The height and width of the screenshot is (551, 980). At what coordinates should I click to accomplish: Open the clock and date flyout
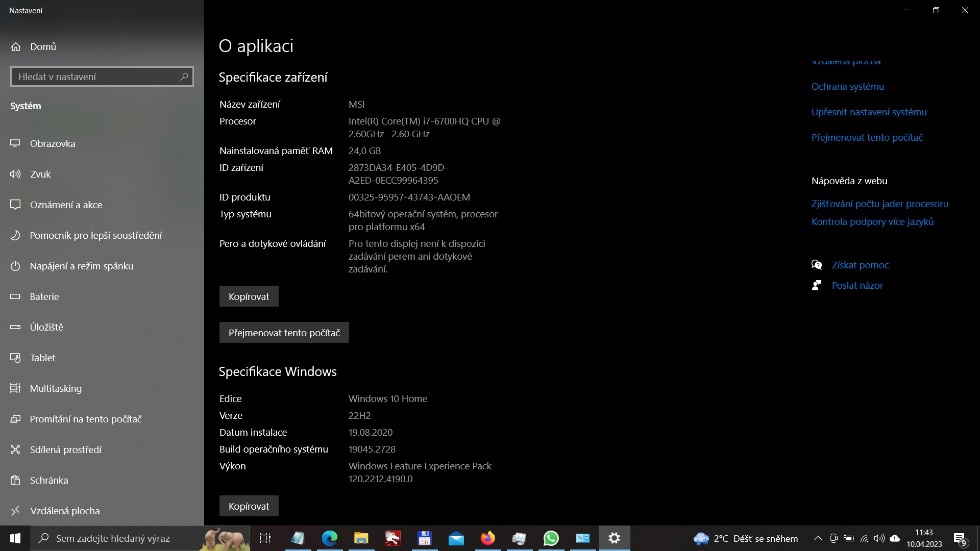(x=924, y=538)
